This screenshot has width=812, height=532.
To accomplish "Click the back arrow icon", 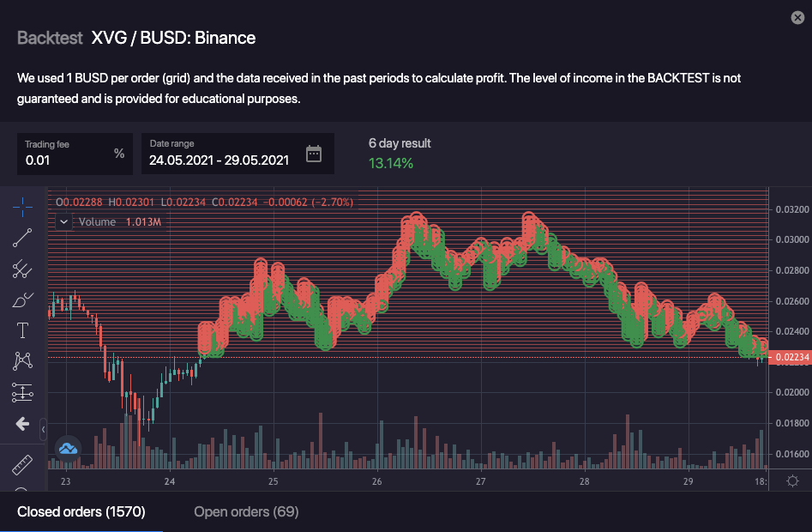I will pos(22,424).
